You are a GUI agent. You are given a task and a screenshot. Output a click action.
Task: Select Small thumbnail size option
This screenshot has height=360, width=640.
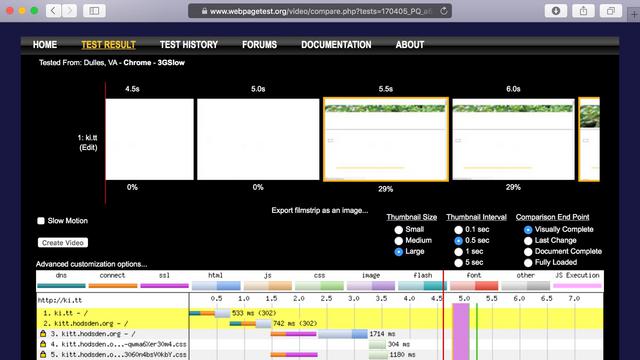tap(398, 230)
